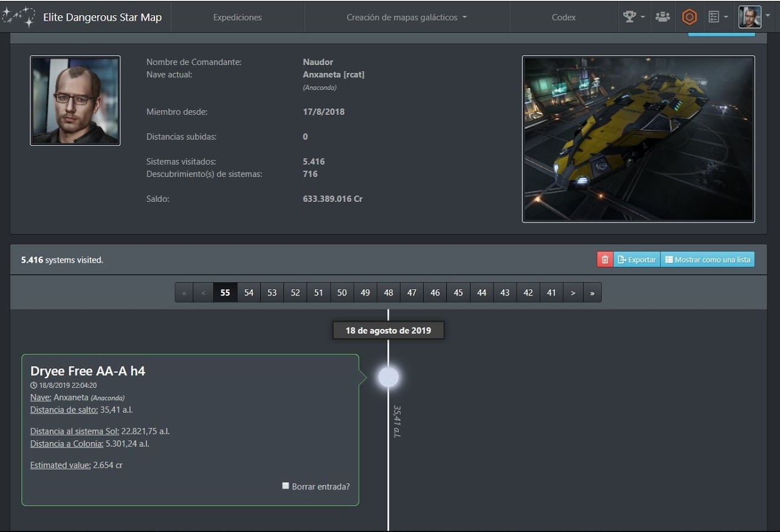Go to page 54 of visited systems
The height and width of the screenshot is (532, 780).
[x=249, y=292]
